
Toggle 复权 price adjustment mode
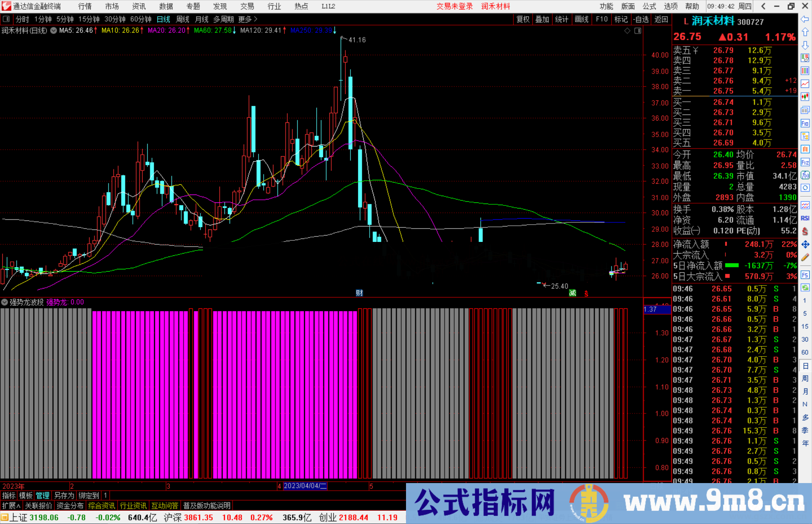coord(523,19)
